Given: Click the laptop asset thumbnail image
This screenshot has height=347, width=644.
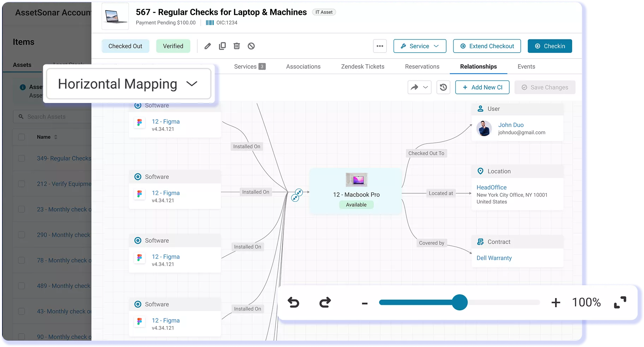Looking at the screenshot, I should pos(115,16).
